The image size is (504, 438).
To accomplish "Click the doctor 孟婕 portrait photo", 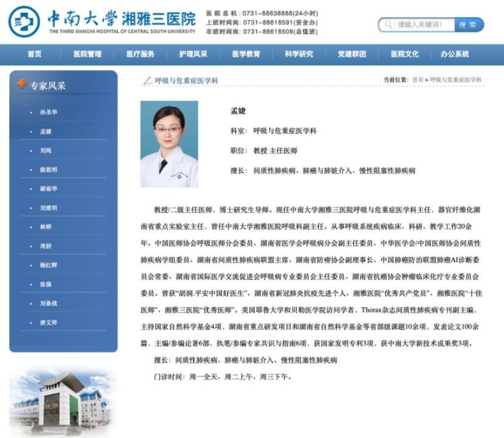I will tap(169, 144).
